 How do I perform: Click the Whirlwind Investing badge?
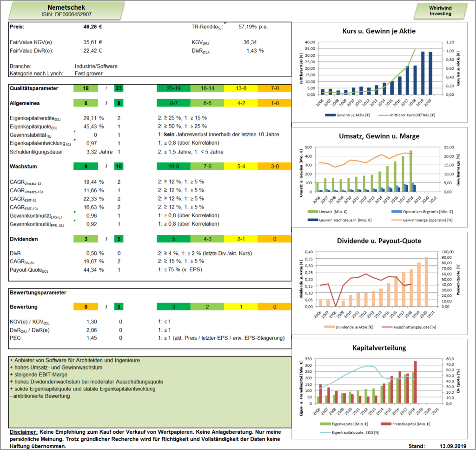[441, 11]
